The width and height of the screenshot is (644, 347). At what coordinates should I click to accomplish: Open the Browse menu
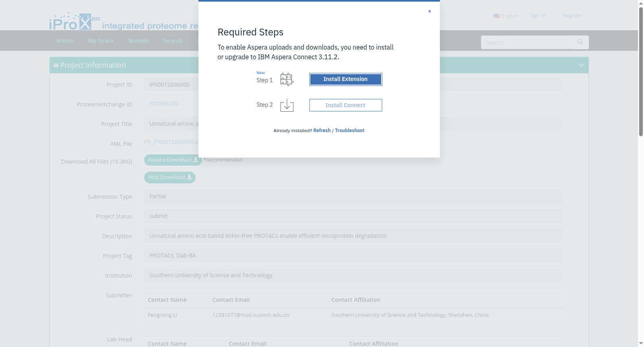[x=139, y=41]
